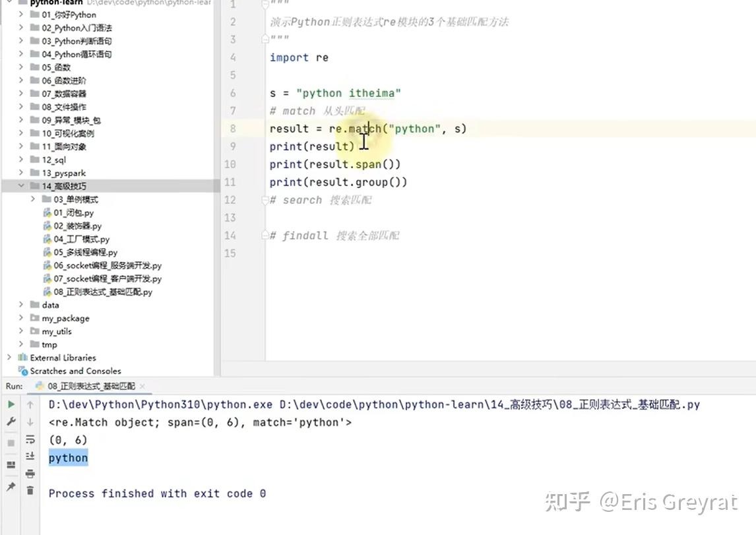The height and width of the screenshot is (535, 756).
Task: Toggle the restore layout icon
Action: (x=11, y=464)
